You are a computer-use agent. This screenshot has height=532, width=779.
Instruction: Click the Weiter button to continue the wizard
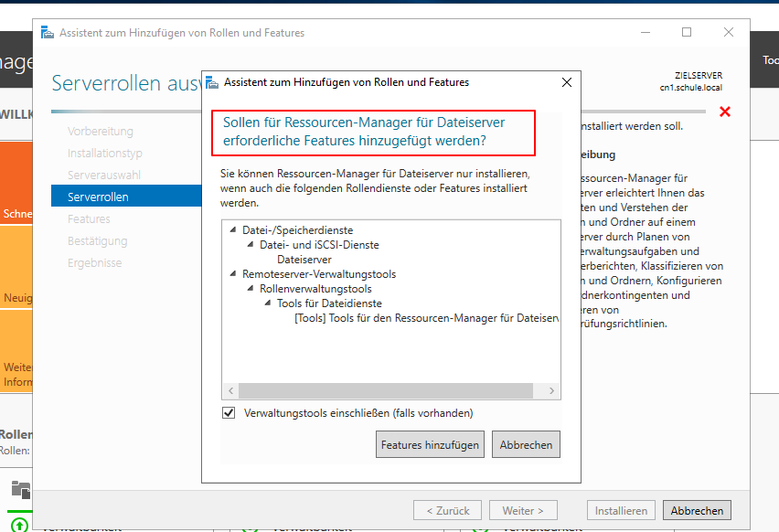pyautogui.click(x=523, y=510)
